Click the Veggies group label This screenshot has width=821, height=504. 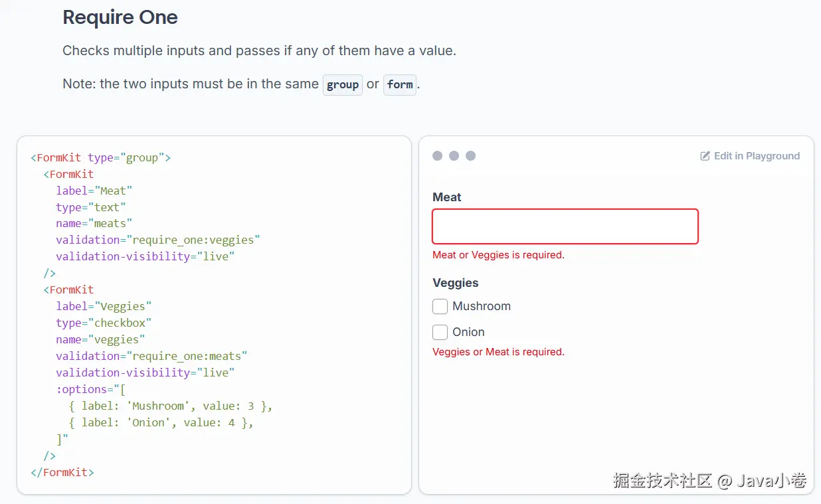(456, 283)
